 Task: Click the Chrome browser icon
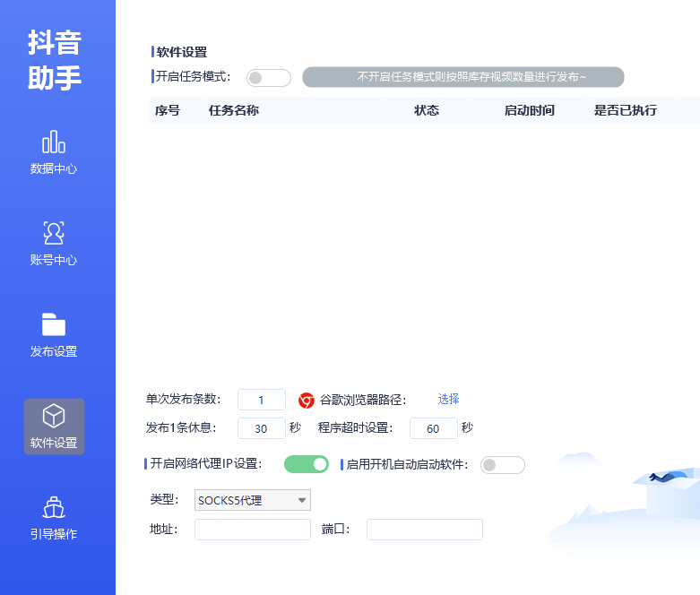[x=307, y=401]
